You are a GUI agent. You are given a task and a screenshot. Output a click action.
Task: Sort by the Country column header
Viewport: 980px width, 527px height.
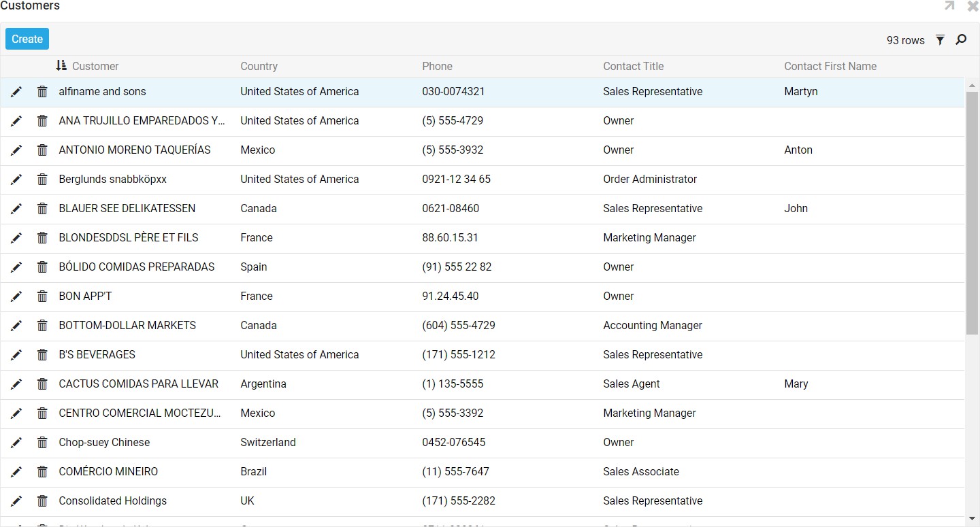tap(259, 66)
